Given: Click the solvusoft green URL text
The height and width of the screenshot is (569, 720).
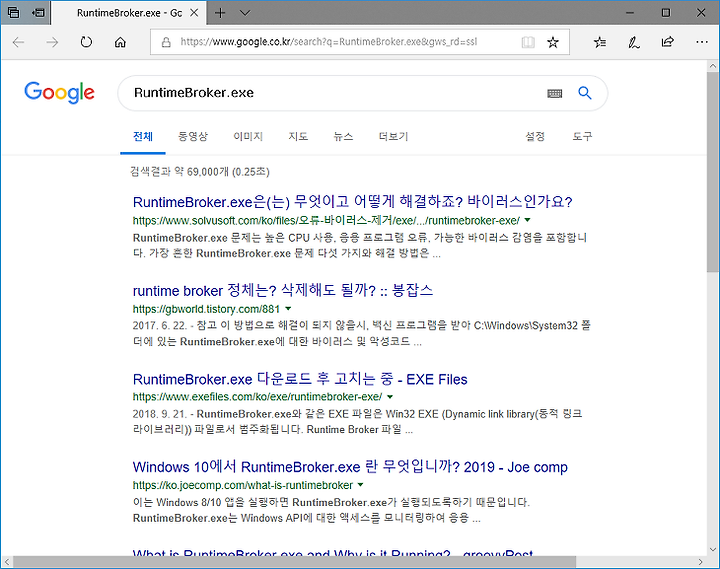Looking at the screenshot, I should click(326, 220).
